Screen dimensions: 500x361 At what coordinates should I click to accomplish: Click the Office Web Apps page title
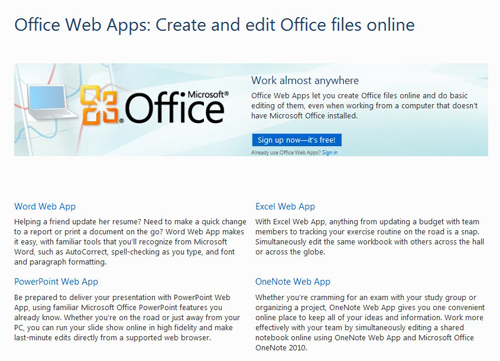coord(215,25)
